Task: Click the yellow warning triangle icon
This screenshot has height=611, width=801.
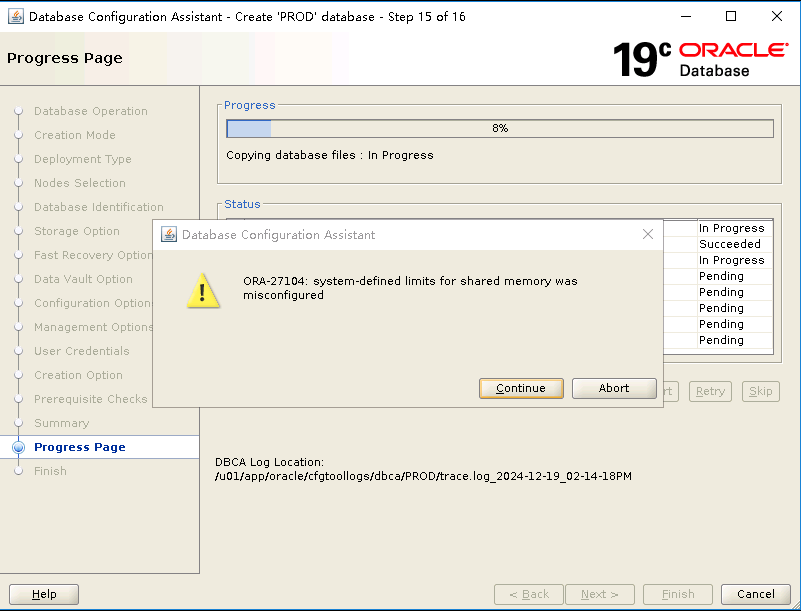Action: coord(204,292)
